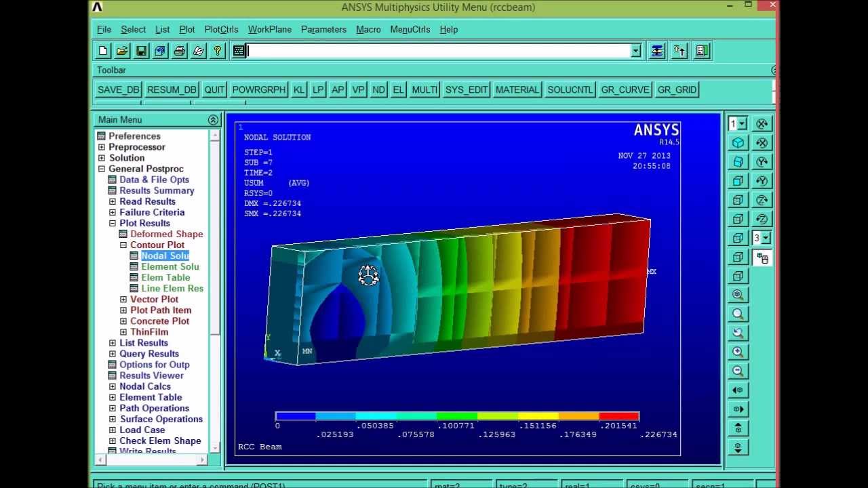Click the Pan Model Down arrow icon

click(738, 447)
